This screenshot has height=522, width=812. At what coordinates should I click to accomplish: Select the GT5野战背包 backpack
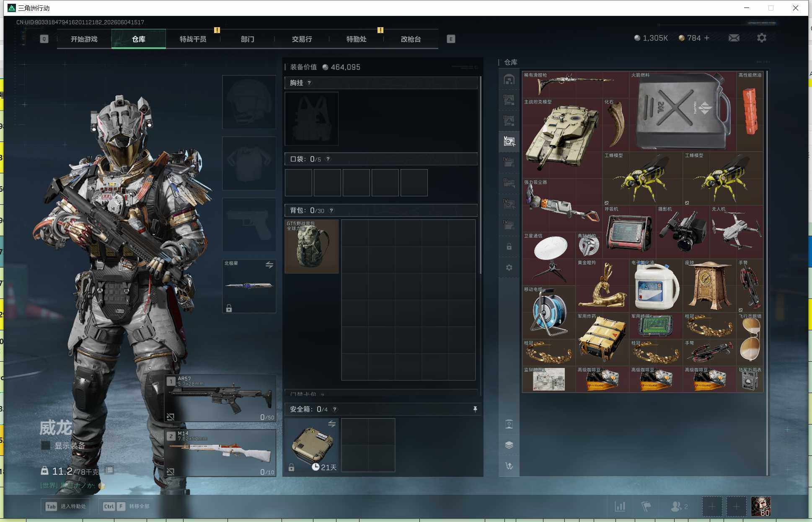312,247
